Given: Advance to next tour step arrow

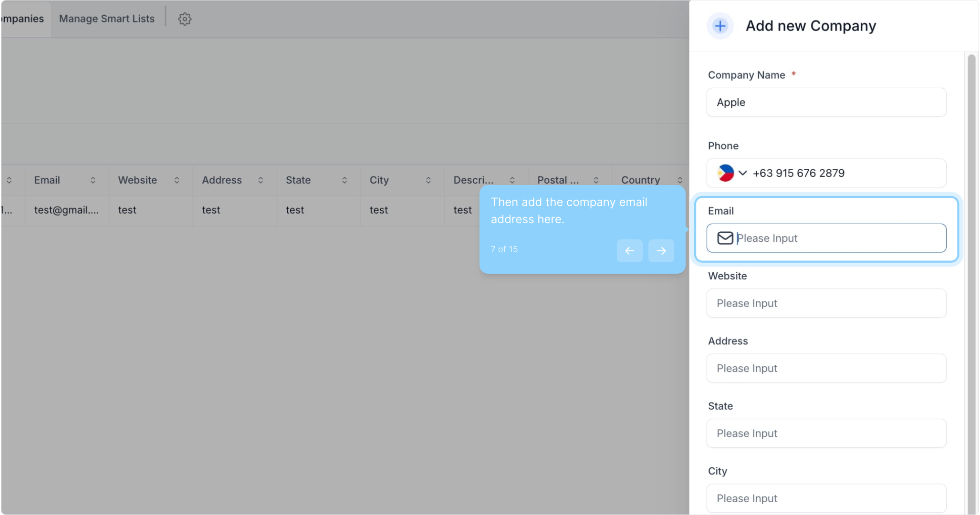Looking at the screenshot, I should pyautogui.click(x=661, y=251).
